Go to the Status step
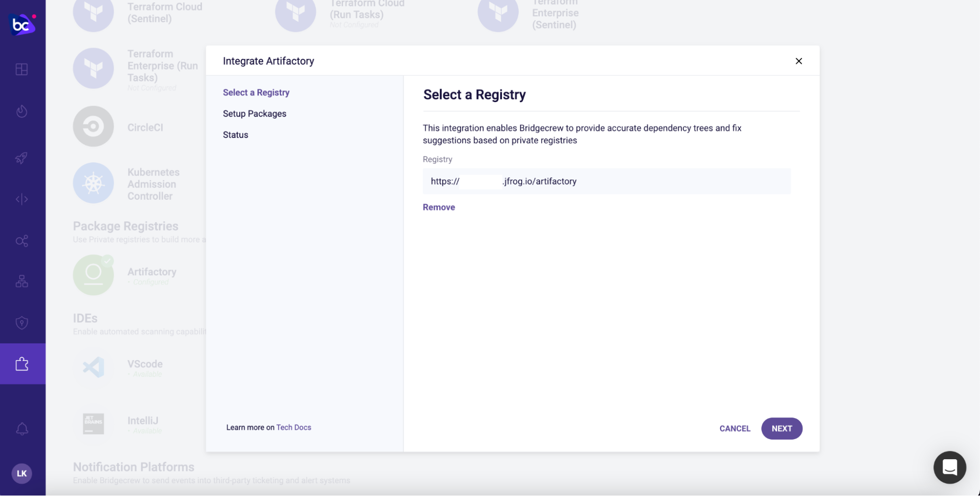This screenshot has width=980, height=496. [235, 134]
